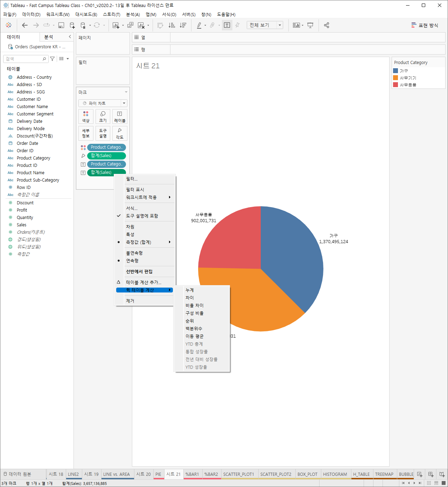Click the 합계(Sales) angle pill
The height and width of the screenshot is (487, 448).
(106, 156)
